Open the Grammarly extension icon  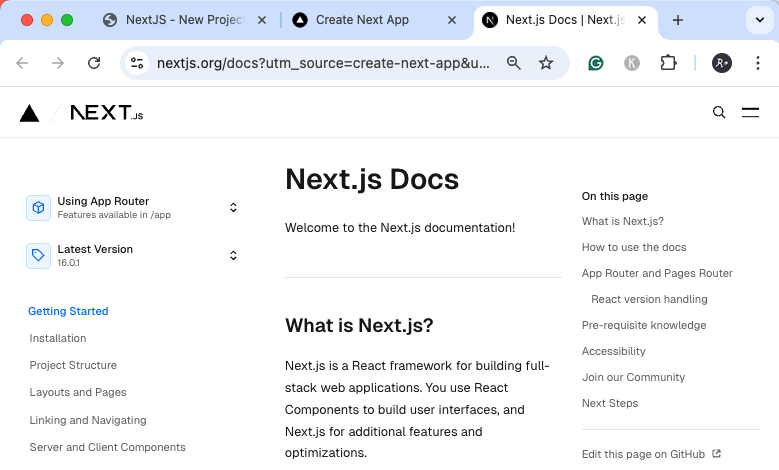click(x=596, y=63)
